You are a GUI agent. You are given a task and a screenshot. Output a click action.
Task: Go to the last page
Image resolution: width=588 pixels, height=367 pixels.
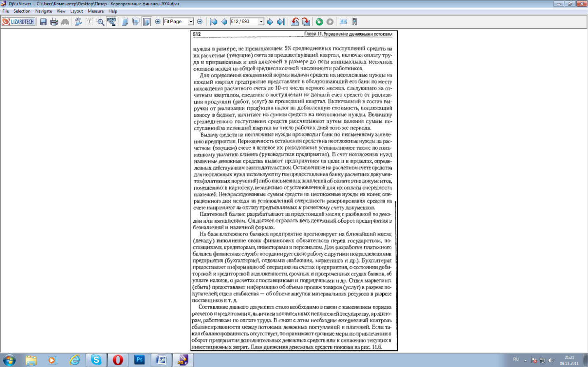(281, 22)
